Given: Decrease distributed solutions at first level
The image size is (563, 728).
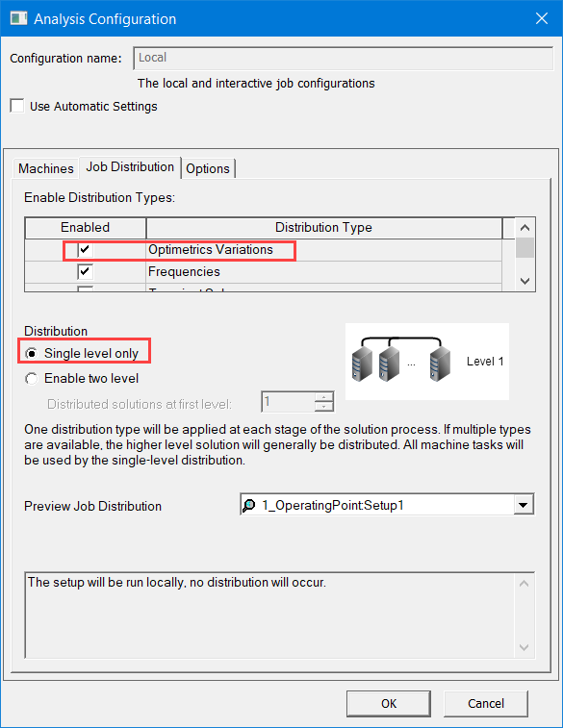Looking at the screenshot, I should (323, 407).
